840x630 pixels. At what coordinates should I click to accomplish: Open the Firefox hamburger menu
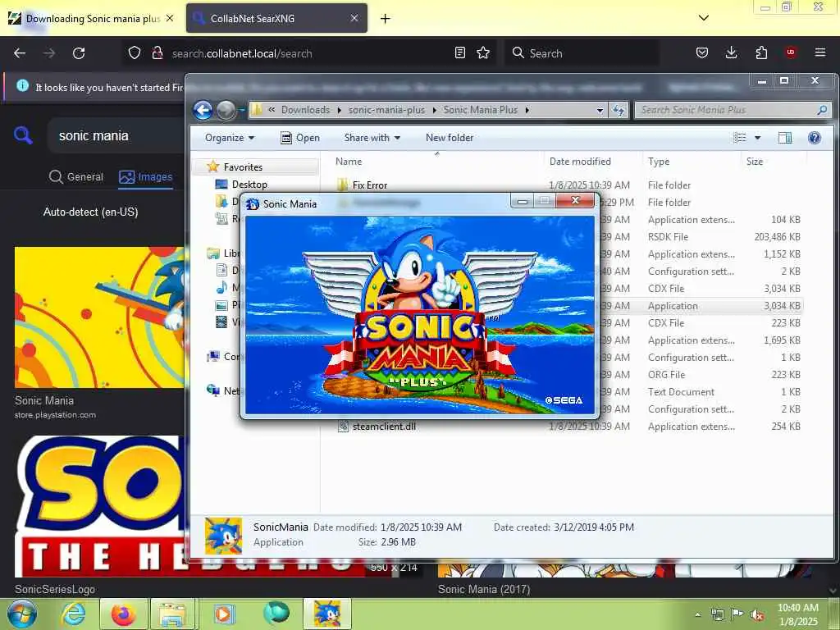click(820, 52)
